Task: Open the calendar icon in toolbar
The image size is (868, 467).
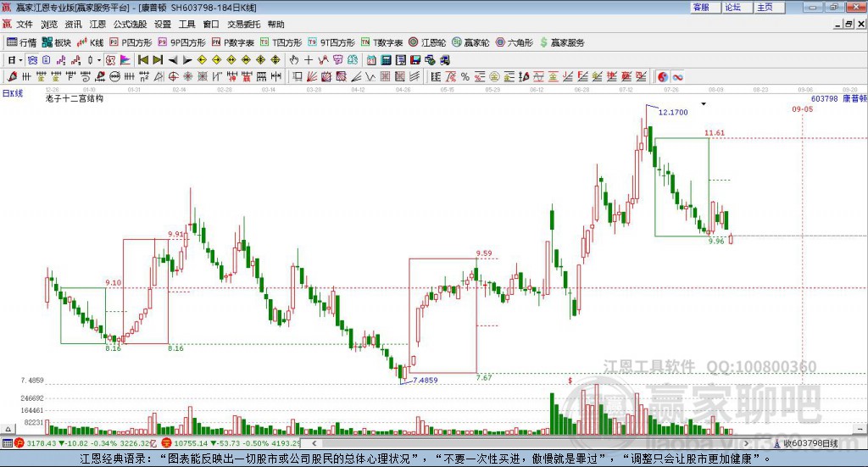Action: [371, 60]
